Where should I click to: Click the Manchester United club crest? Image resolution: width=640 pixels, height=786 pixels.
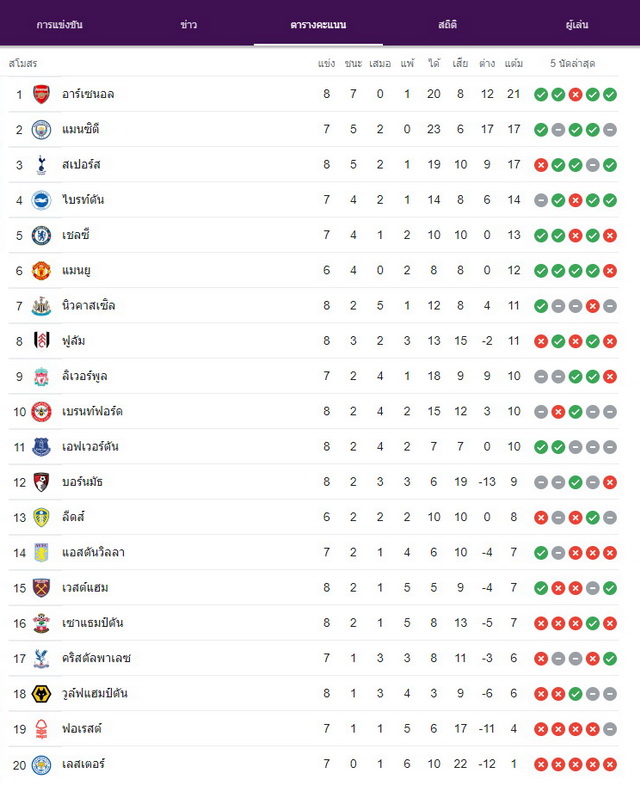click(41, 271)
